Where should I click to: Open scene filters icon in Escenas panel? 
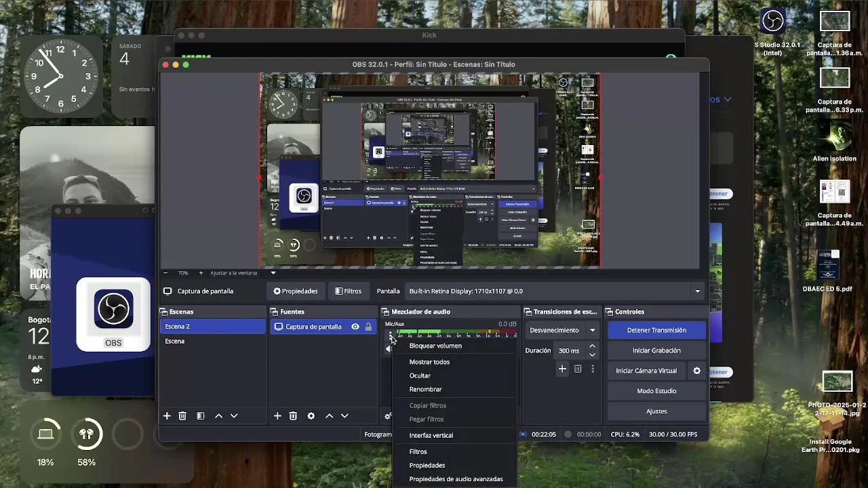(200, 415)
